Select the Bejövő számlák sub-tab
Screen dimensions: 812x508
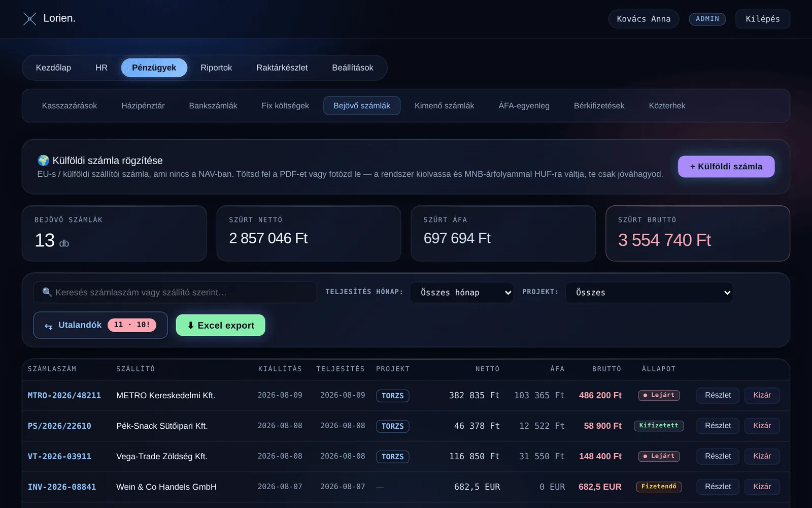tap(362, 106)
